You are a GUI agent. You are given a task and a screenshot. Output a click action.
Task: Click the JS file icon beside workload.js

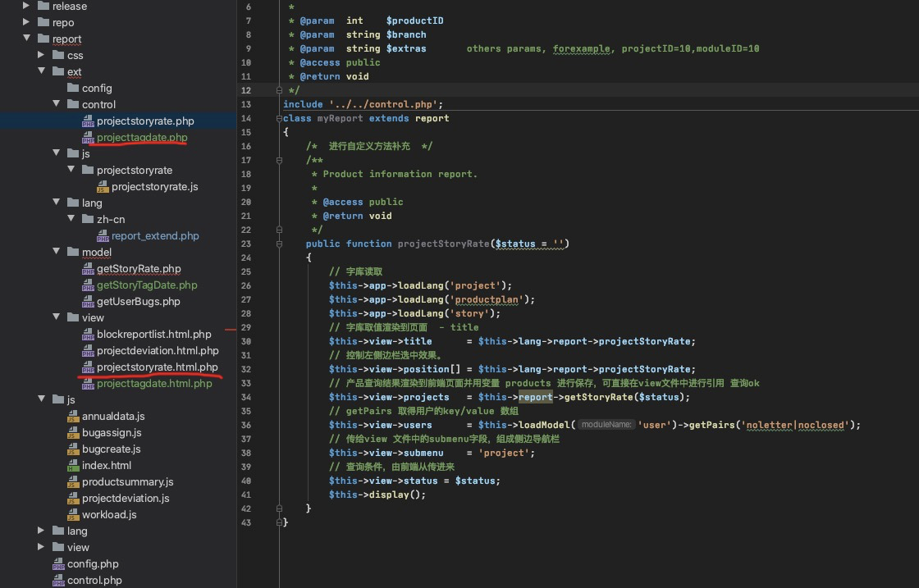pos(74,515)
